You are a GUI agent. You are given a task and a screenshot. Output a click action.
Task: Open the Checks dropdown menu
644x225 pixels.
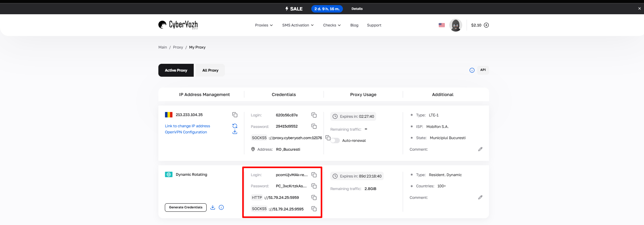point(332,25)
